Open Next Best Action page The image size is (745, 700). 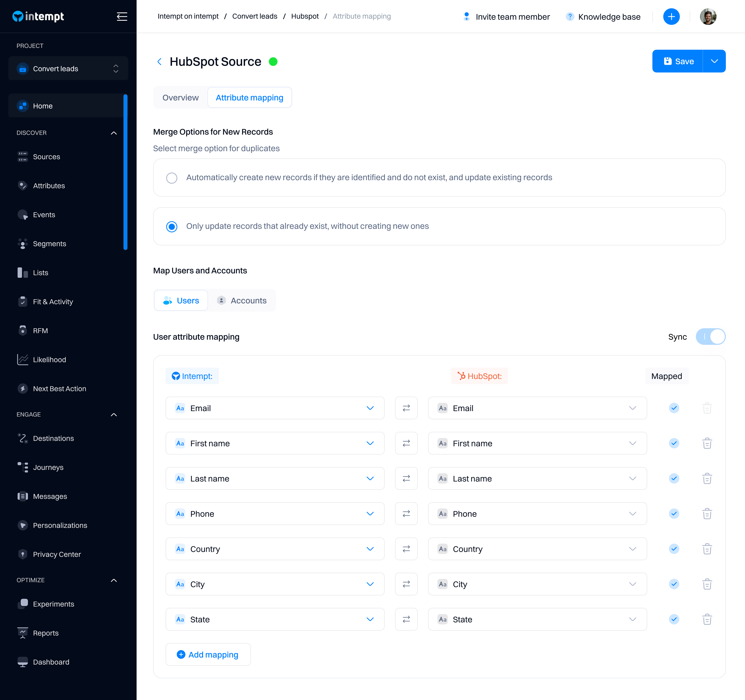pyautogui.click(x=59, y=388)
